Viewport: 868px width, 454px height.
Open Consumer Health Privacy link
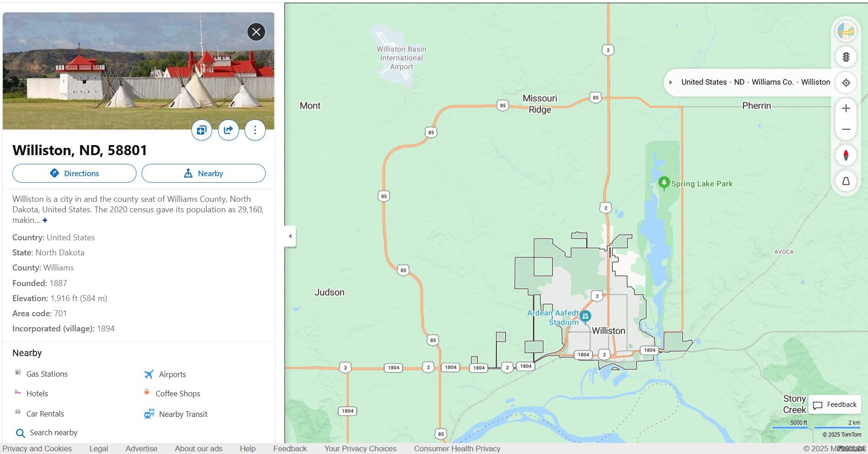click(x=457, y=449)
